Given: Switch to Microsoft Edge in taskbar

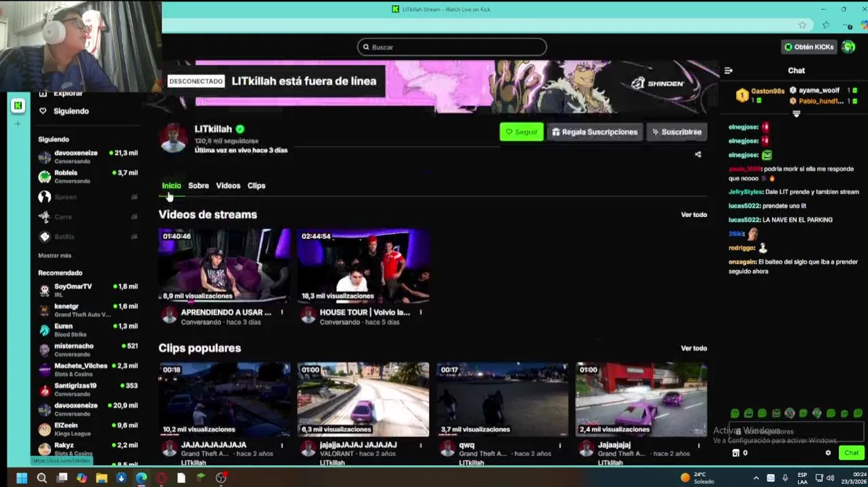Looking at the screenshot, I should coord(141,478).
